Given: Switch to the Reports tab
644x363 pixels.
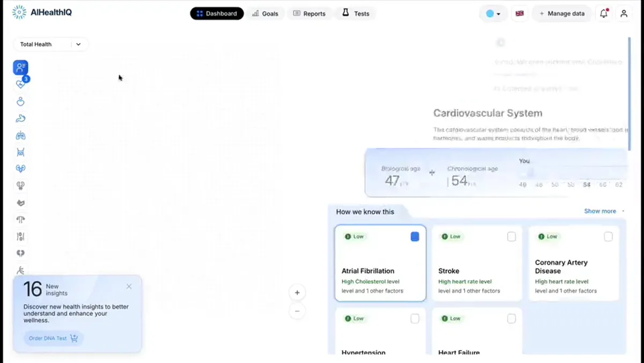Looking at the screenshot, I should coord(309,13).
